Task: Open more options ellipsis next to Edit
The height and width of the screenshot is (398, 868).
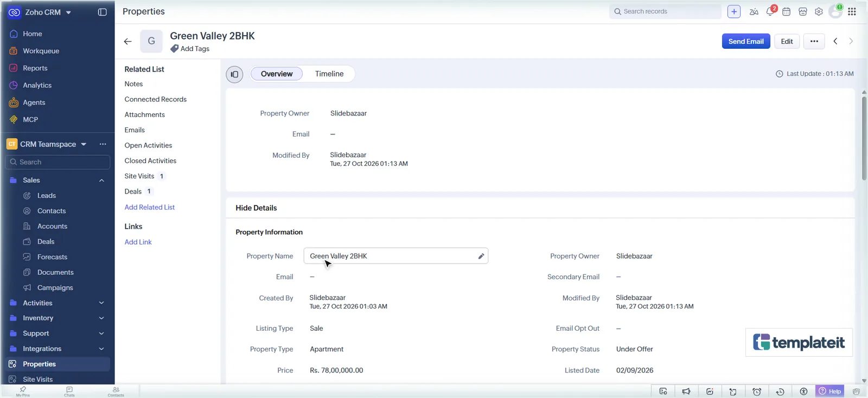Action: click(x=814, y=41)
